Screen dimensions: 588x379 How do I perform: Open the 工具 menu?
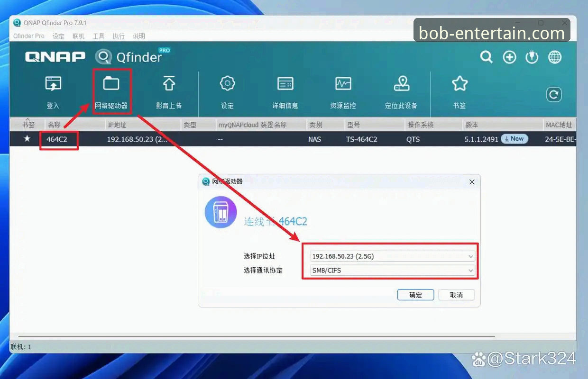[99, 36]
